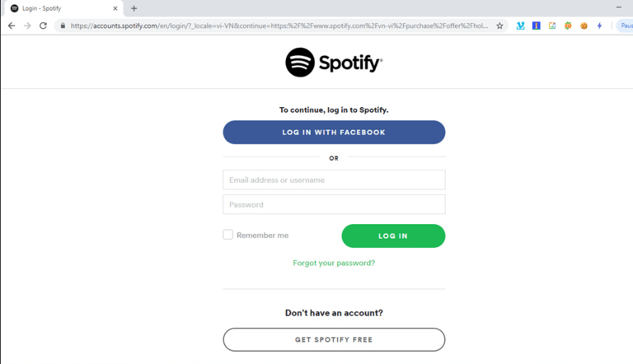633x364 pixels.
Task: Click the Spotify logo
Action: [334, 63]
